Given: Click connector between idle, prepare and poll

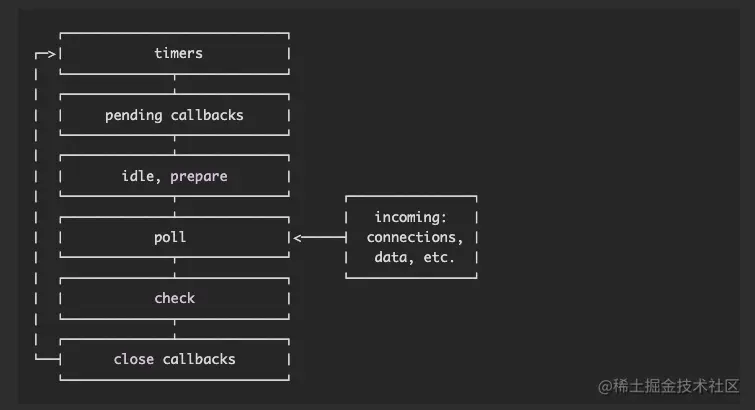Looking at the screenshot, I should [x=175, y=207].
